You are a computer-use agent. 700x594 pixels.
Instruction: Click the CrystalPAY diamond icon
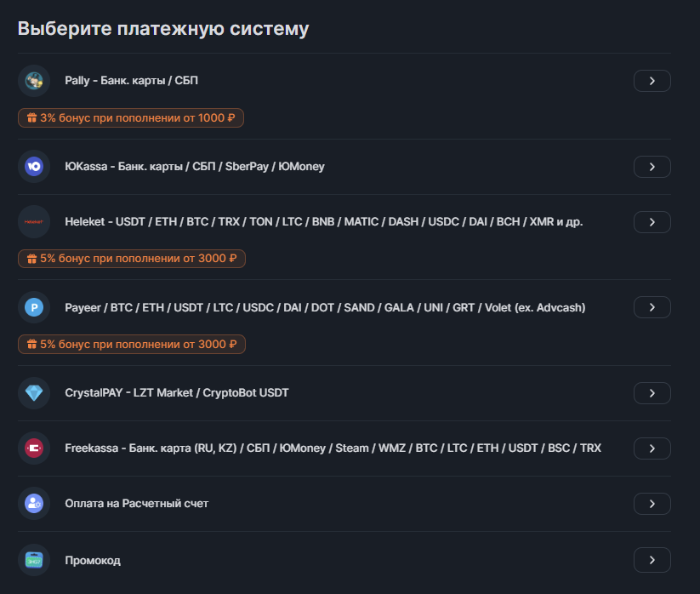tap(34, 393)
